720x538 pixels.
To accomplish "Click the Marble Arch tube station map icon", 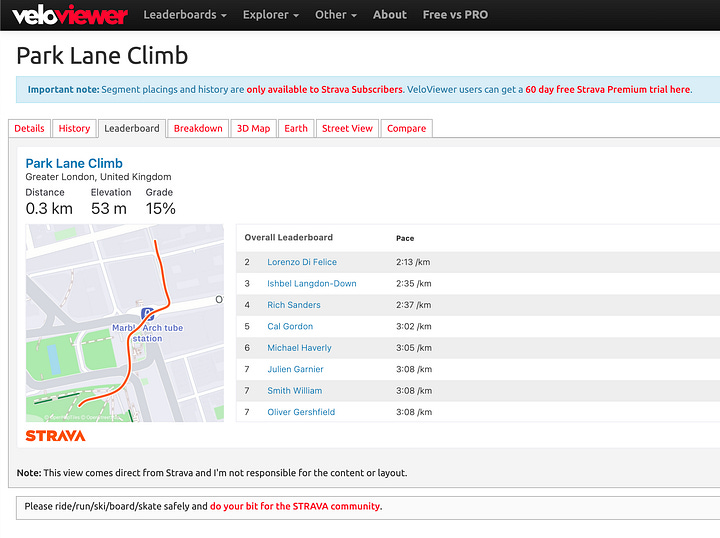I will tap(147, 314).
